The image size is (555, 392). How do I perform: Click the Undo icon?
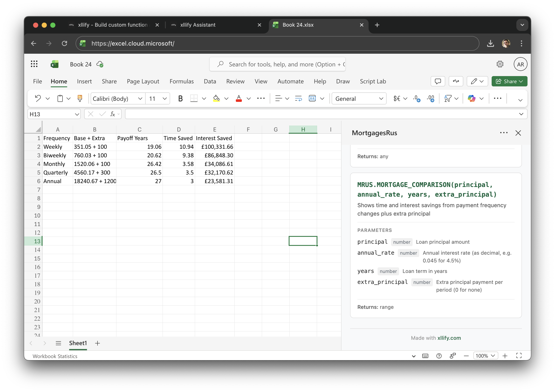pos(38,98)
